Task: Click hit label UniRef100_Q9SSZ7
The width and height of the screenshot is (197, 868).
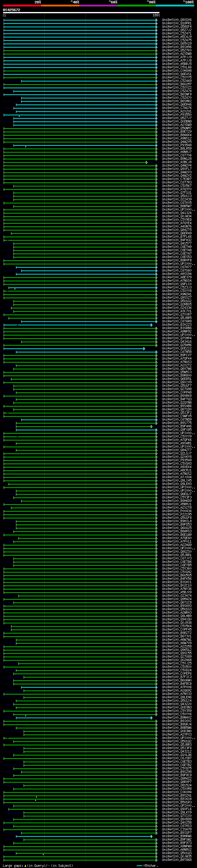Action: point(177,297)
